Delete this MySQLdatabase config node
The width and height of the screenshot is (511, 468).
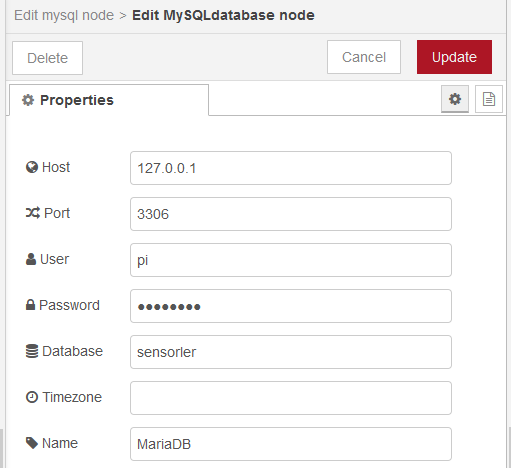coord(47,58)
